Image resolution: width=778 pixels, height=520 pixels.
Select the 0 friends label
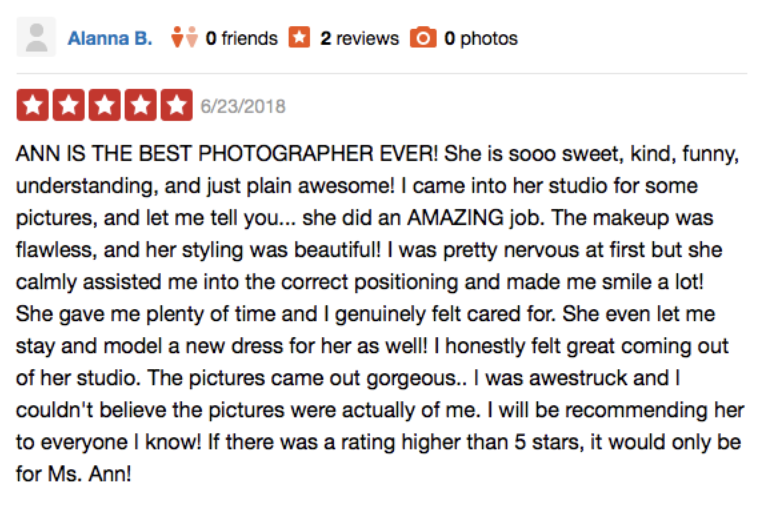[x=242, y=38]
